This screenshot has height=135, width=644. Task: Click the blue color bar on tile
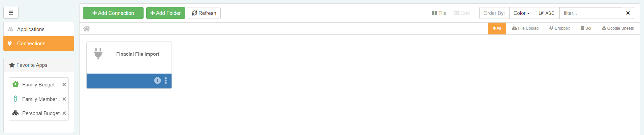pos(118,81)
